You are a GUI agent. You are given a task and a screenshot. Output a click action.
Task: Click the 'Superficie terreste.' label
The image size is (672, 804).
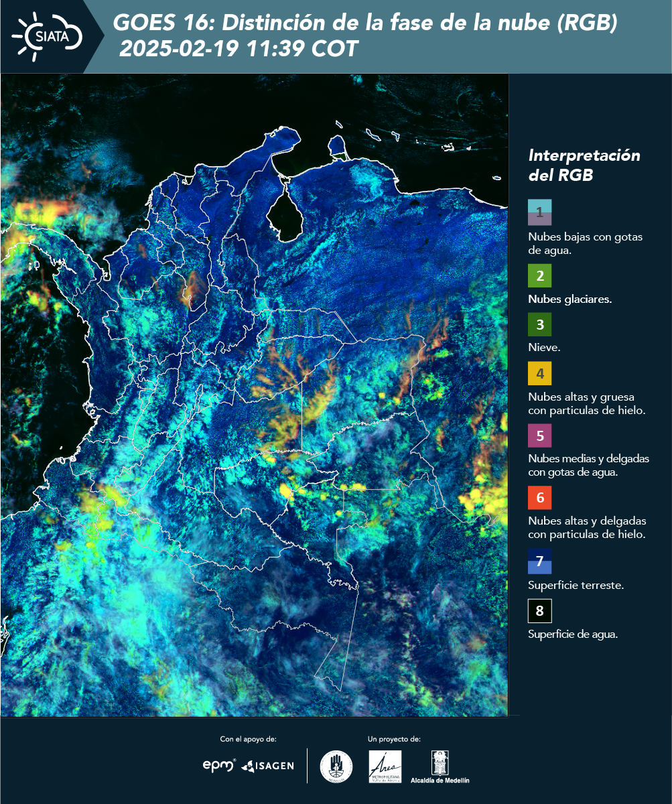(576, 585)
